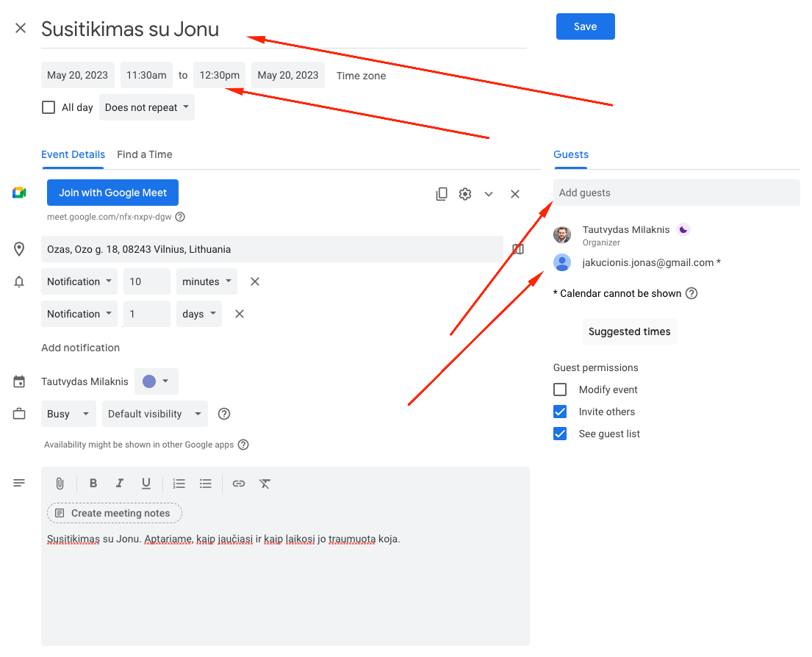Enable the All day checkbox
812x657 pixels.
pyautogui.click(x=48, y=107)
